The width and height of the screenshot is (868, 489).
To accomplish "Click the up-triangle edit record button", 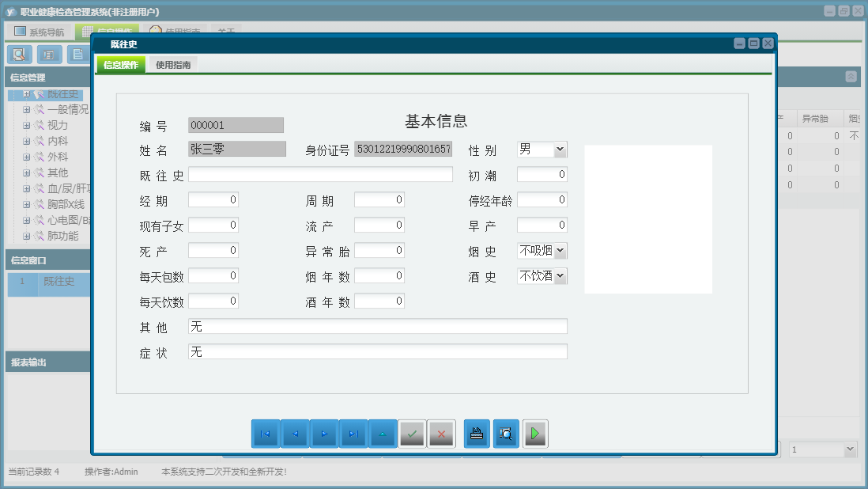I will click(383, 434).
